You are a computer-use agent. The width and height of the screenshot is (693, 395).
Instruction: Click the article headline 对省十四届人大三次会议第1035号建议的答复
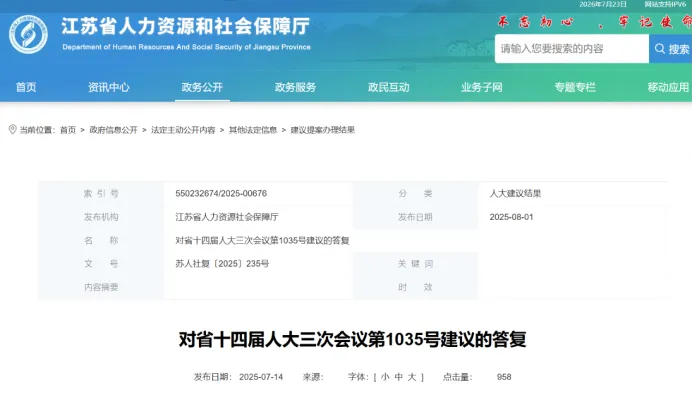(352, 340)
